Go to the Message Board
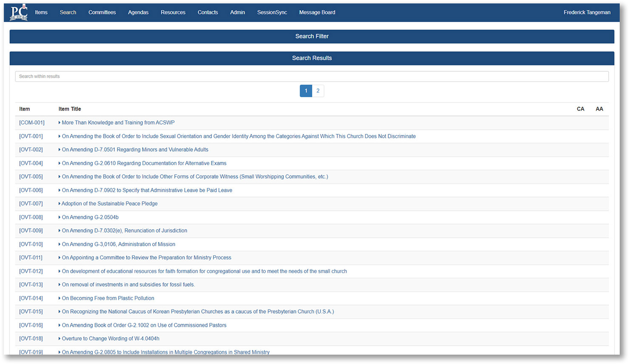 [317, 12]
